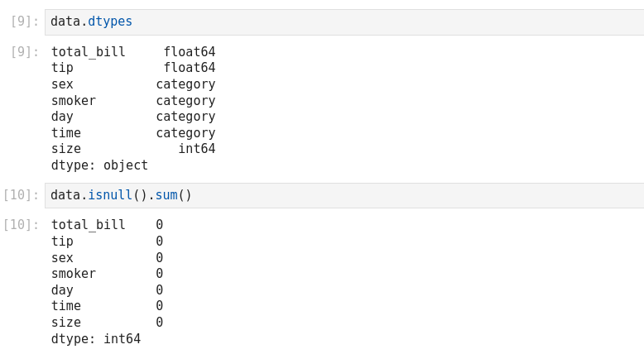Click the 0 value beside total_bill
The width and height of the screenshot is (644, 354).
coord(160,225)
